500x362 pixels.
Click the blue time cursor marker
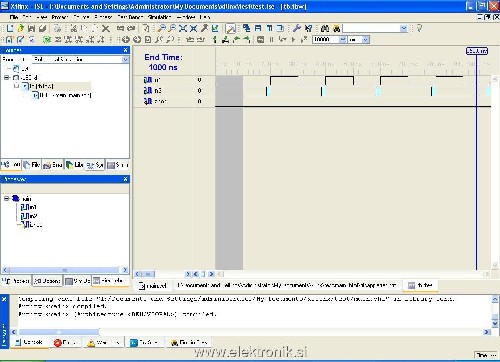click(477, 51)
